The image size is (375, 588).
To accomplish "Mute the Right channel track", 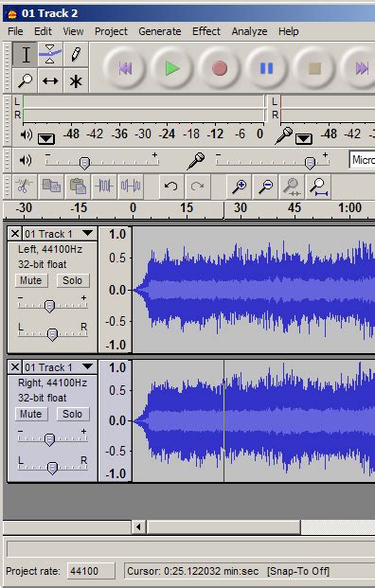I will click(x=31, y=414).
